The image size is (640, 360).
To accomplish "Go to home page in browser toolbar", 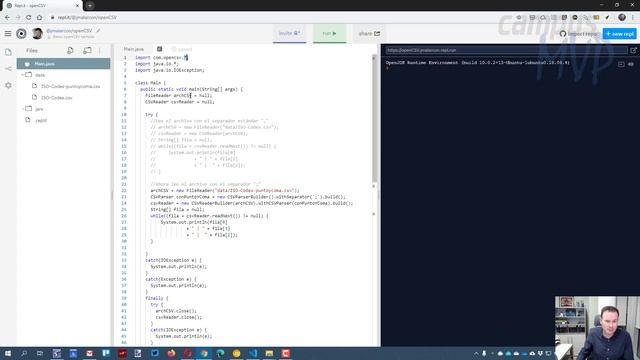I will point(39,17).
